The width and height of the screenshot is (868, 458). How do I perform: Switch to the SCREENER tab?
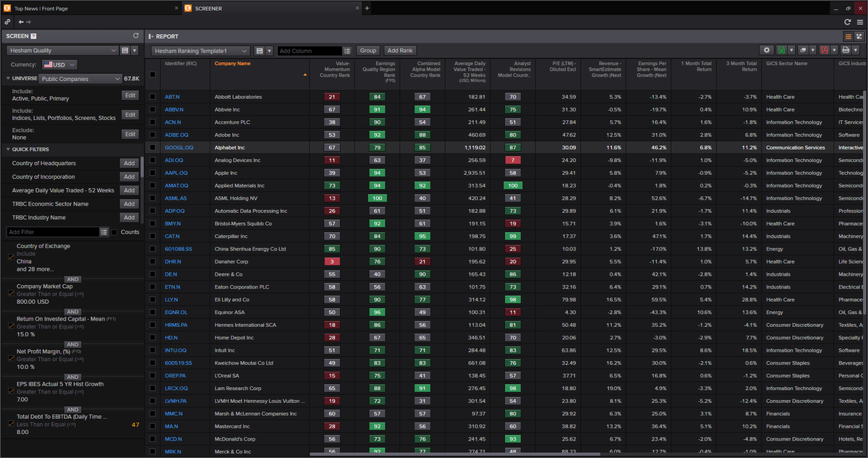(272, 8)
